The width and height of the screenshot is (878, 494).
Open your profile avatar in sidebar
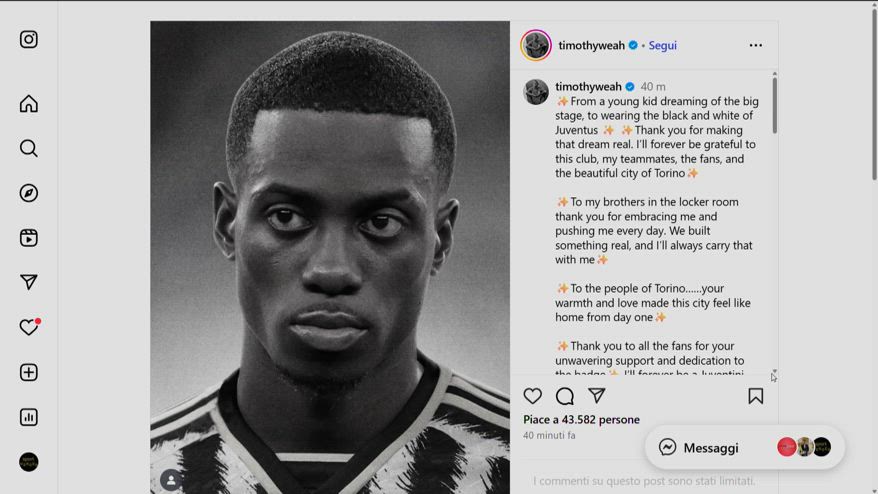tap(29, 462)
